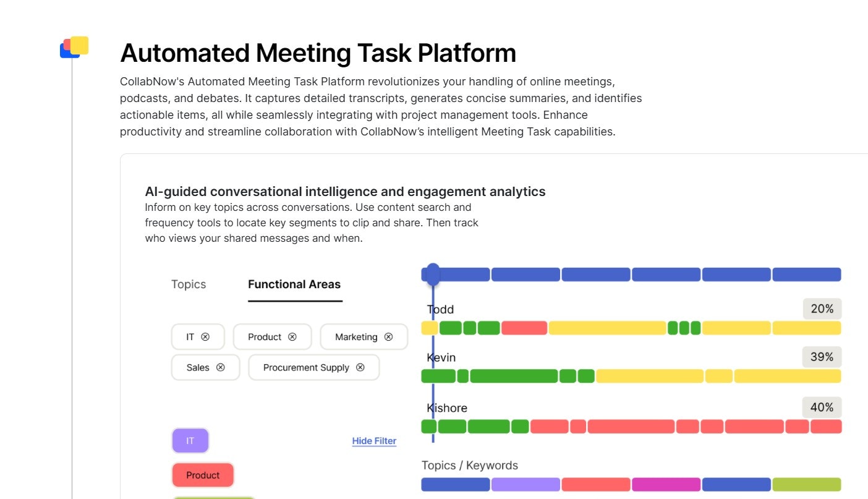The width and height of the screenshot is (868, 499).
Task: Click the purple Topics / Keywords bar segment
Action: [x=525, y=484]
